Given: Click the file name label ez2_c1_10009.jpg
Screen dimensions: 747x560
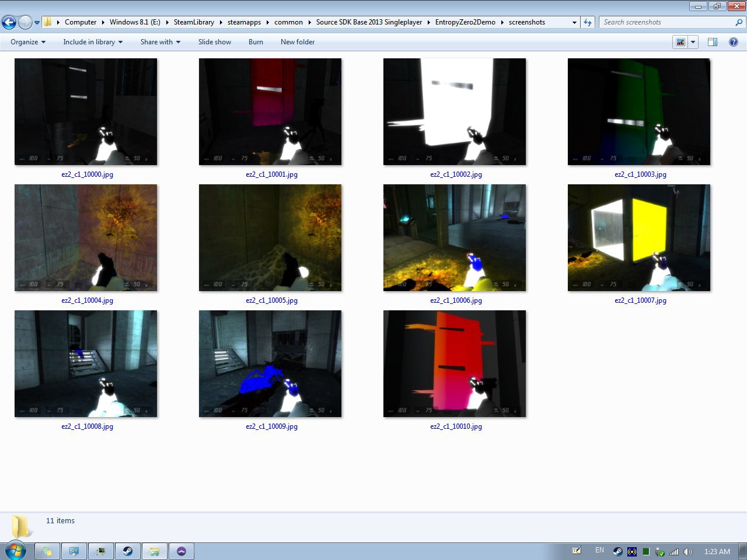Looking at the screenshot, I should [x=271, y=426].
